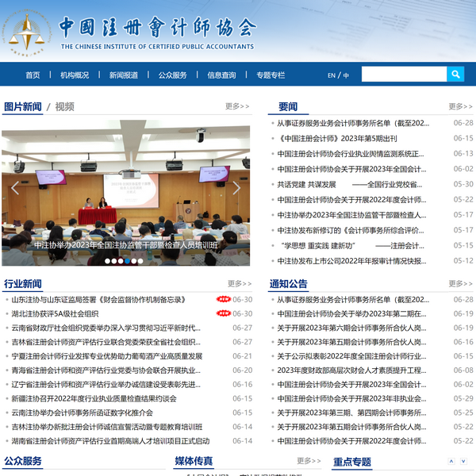
Task: Switch site language to EN
Action: 332,75
